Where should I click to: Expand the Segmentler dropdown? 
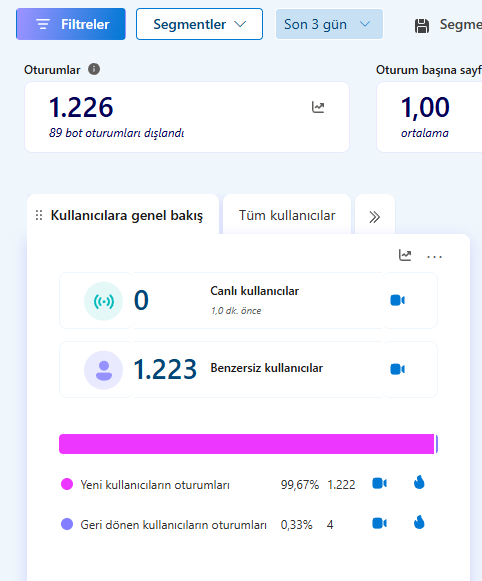(x=199, y=24)
